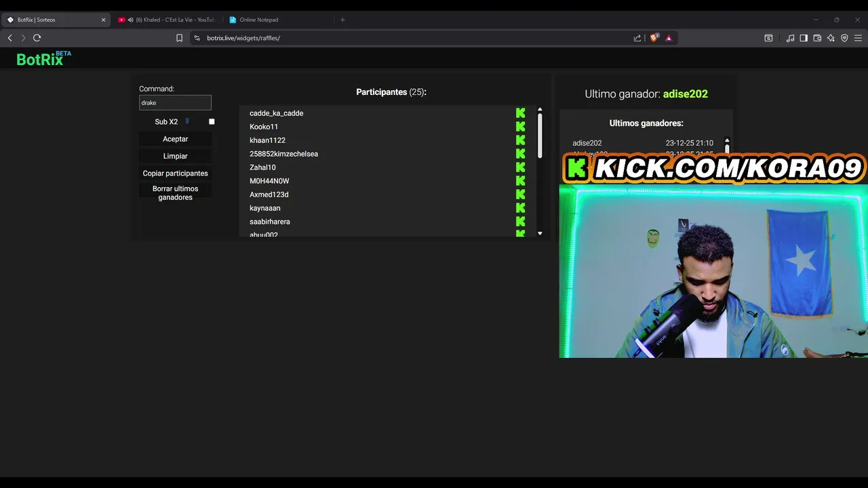The width and height of the screenshot is (868, 488).
Task: Select participant Axmed123d
Action: click(269, 195)
